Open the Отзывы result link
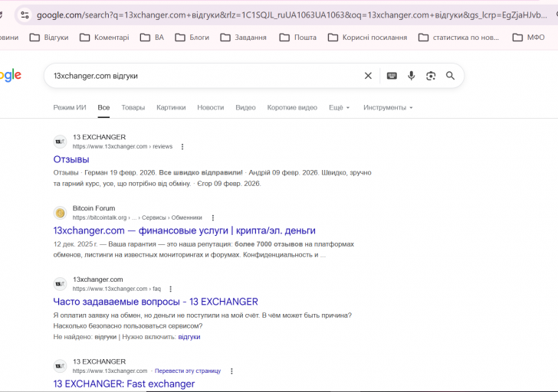Screen dimensions: 558x392 point(71,159)
